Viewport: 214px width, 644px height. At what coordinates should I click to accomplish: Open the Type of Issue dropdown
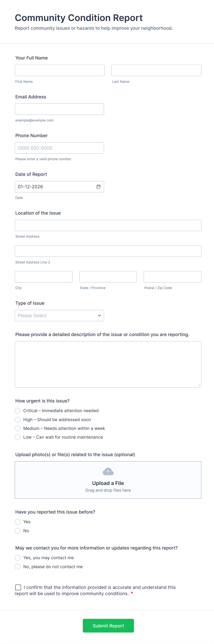pos(59,316)
